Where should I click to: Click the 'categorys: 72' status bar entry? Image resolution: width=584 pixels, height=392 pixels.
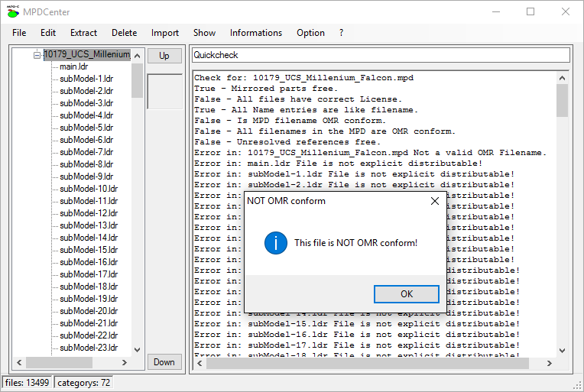83,383
